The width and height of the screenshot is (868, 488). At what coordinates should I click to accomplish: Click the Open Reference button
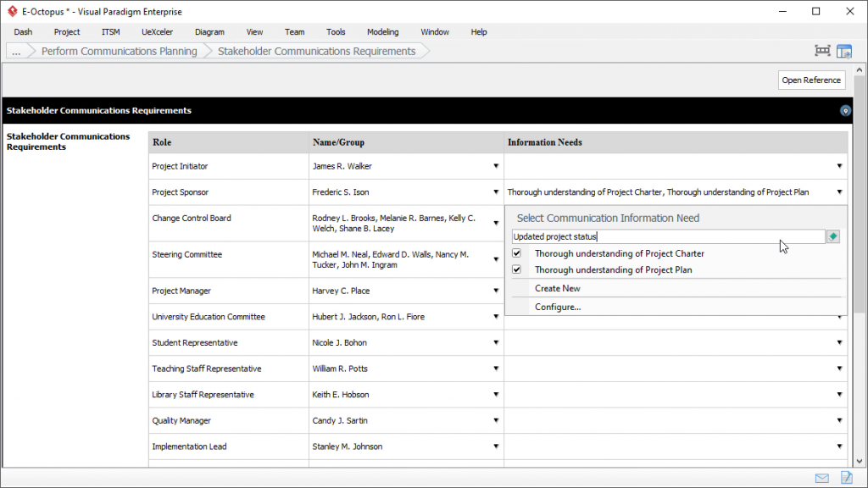click(x=811, y=80)
